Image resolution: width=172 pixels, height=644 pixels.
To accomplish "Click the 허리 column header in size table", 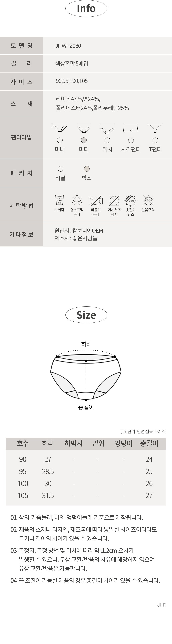I will (48, 443).
